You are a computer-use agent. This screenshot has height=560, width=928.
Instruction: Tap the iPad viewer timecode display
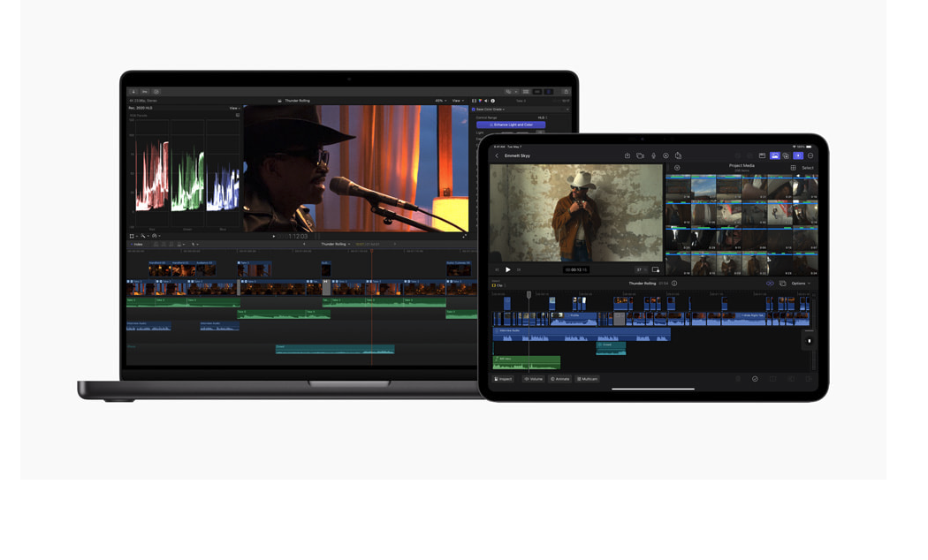pos(575,269)
